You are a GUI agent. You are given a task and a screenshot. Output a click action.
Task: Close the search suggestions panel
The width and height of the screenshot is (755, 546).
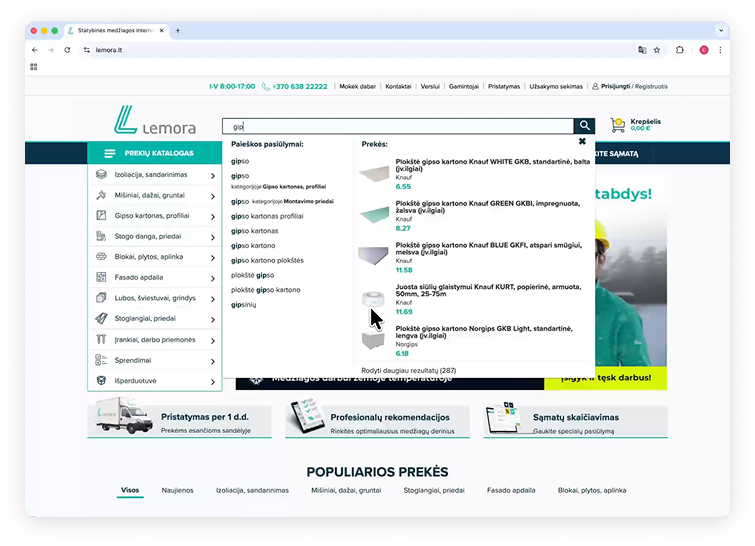[582, 142]
